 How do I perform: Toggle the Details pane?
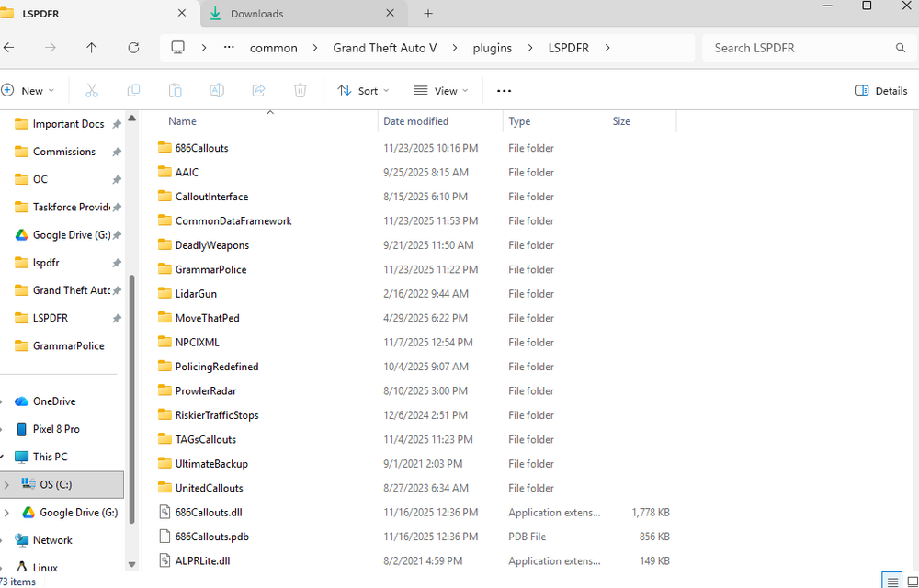pos(879,90)
